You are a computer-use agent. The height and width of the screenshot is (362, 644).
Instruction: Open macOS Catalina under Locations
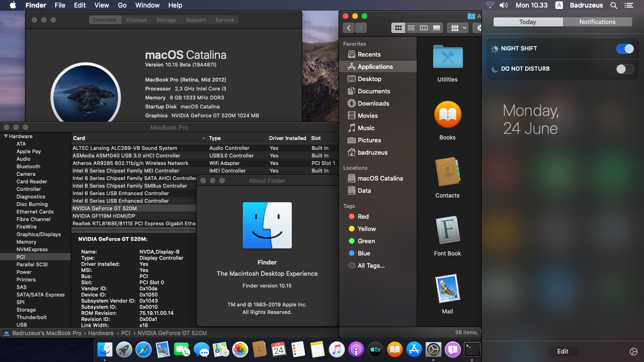(x=380, y=178)
